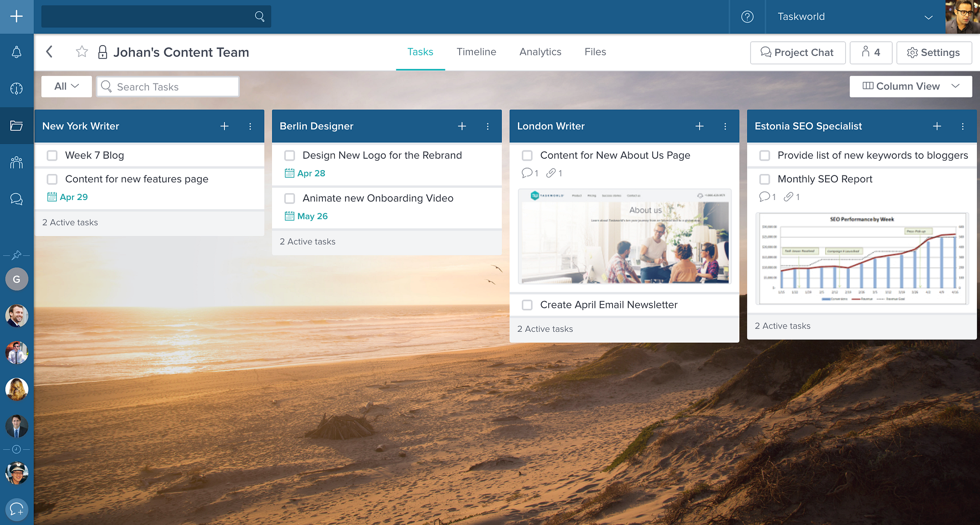980x525 pixels.
Task: Click the Apr 28 due date
Action: 305,173
